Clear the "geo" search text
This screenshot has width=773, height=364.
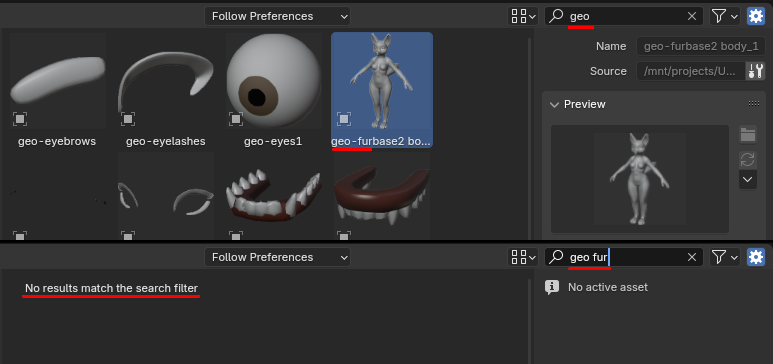pos(692,16)
